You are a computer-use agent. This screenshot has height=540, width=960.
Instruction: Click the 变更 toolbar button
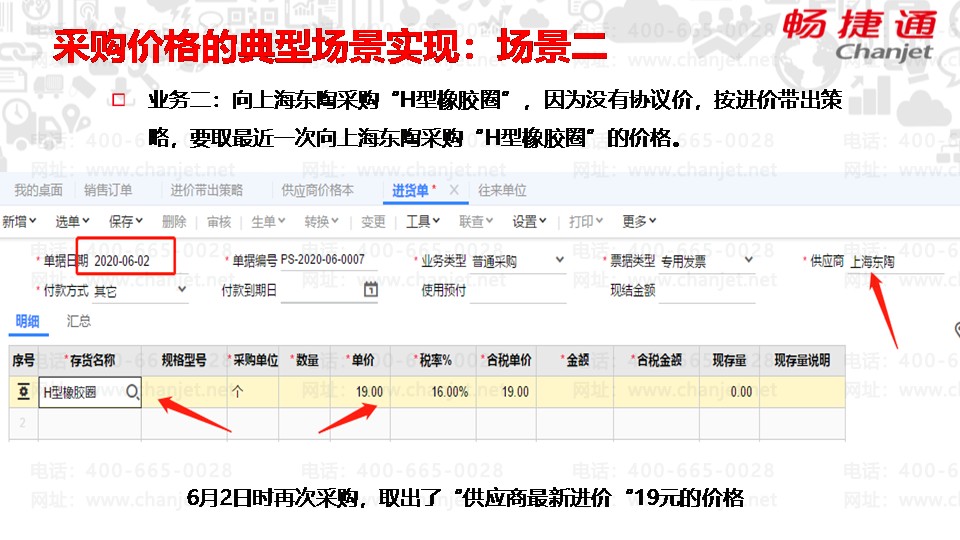(373, 222)
